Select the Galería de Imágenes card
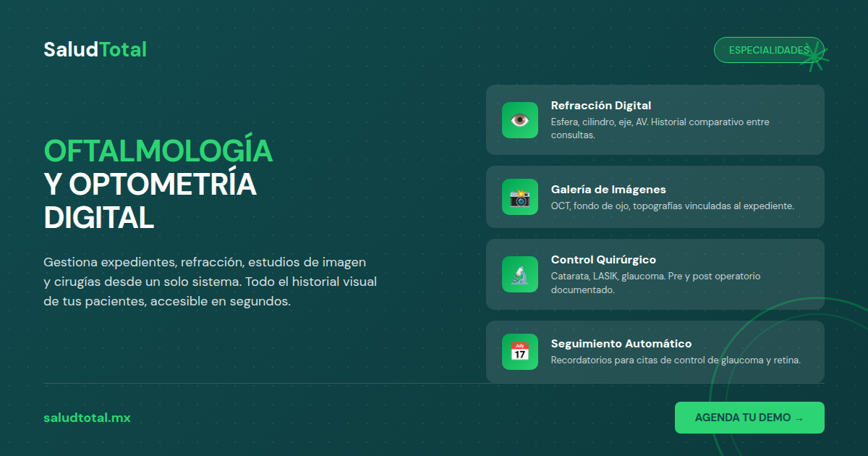This screenshot has height=456, width=868. click(655, 196)
